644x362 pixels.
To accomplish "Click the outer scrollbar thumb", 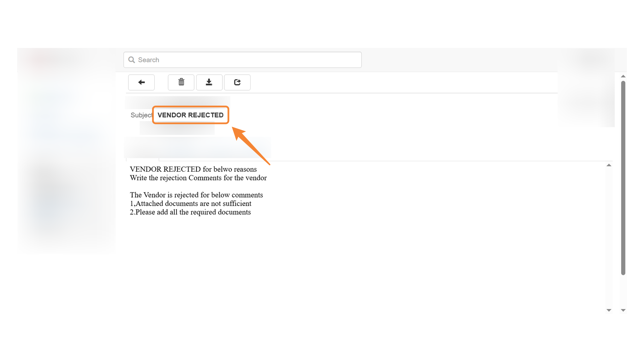I will (x=624, y=181).
